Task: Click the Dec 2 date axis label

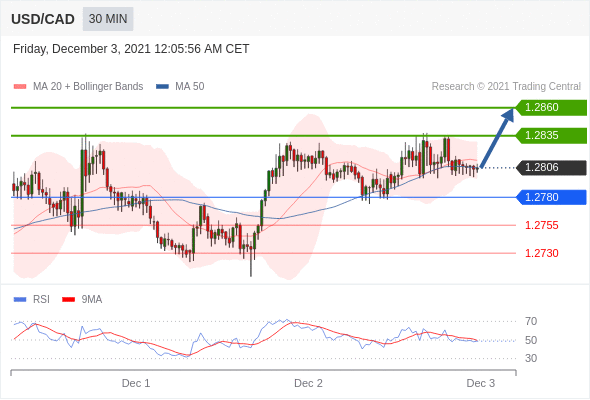Action: point(308,383)
